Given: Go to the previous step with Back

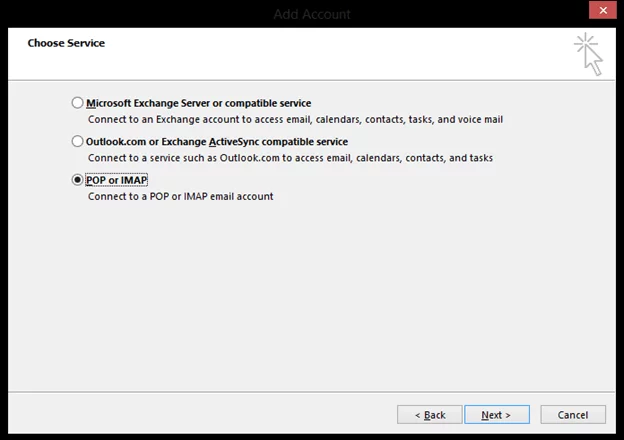Looking at the screenshot, I should 429,415.
